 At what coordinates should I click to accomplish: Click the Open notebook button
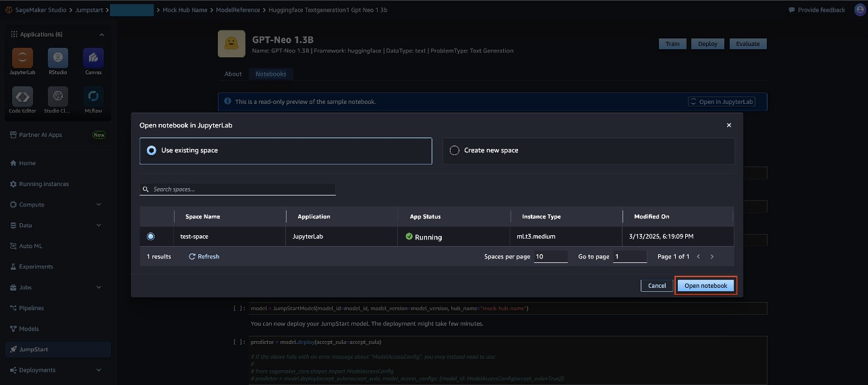coord(705,286)
